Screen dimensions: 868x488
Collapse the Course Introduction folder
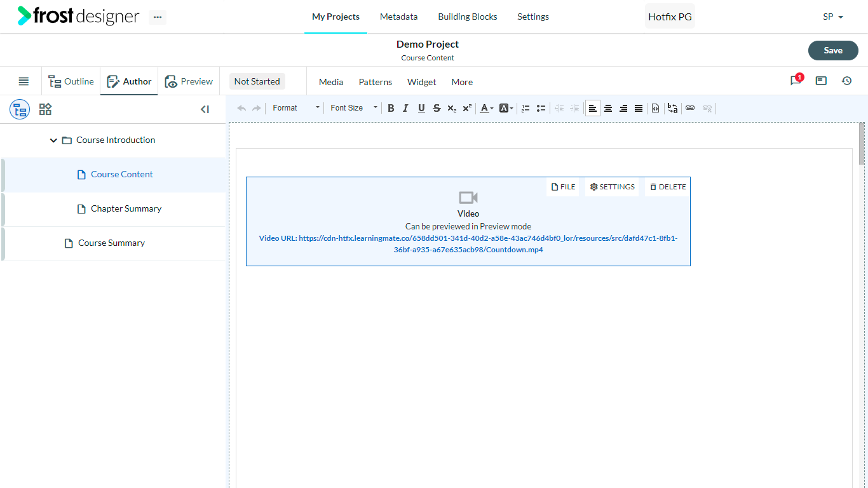53,140
